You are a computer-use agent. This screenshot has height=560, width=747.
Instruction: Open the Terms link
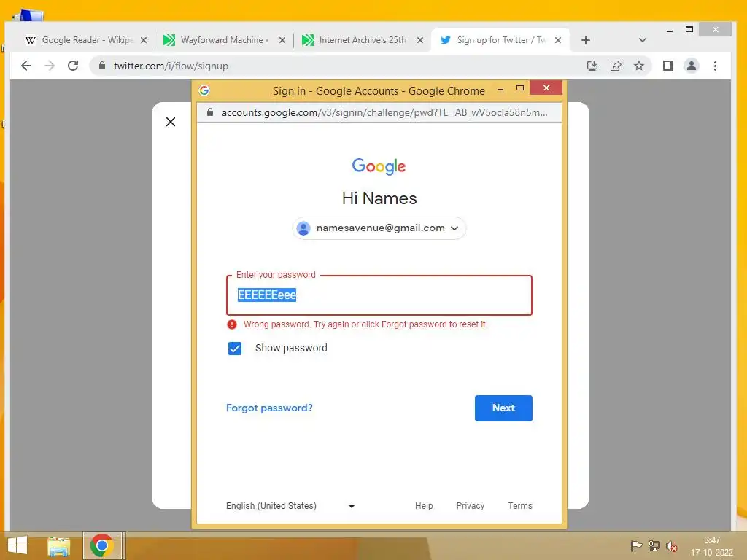tap(519, 506)
